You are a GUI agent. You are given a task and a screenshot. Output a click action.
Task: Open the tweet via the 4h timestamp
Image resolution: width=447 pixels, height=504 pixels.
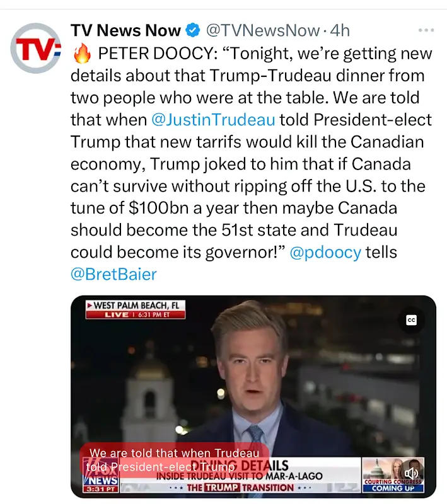(340, 30)
